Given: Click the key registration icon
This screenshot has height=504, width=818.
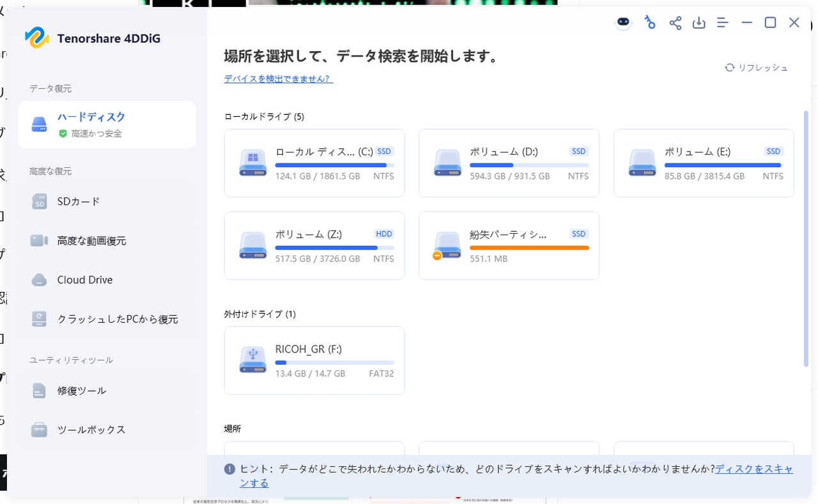Looking at the screenshot, I should pyautogui.click(x=650, y=22).
